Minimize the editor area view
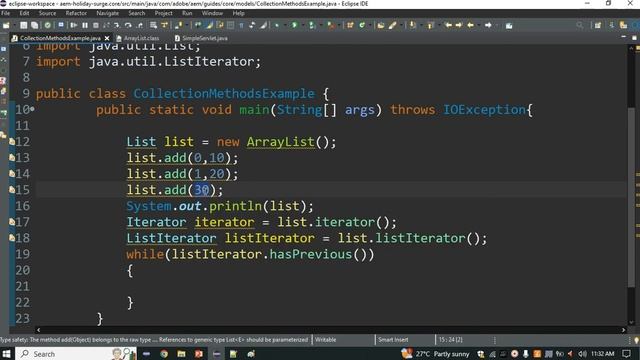The image size is (640, 360). [623, 37]
